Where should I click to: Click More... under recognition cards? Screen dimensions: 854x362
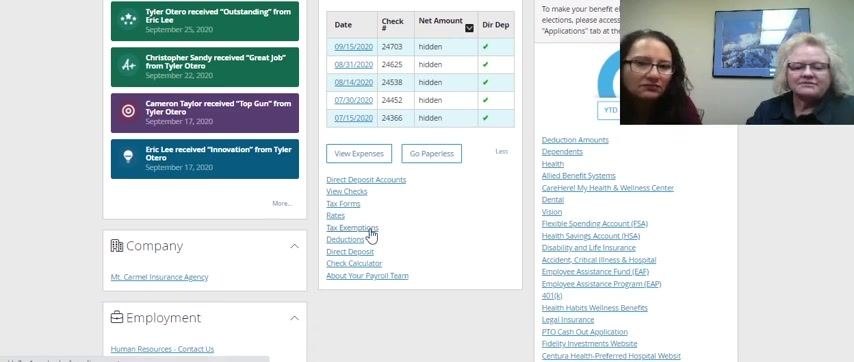(x=282, y=203)
